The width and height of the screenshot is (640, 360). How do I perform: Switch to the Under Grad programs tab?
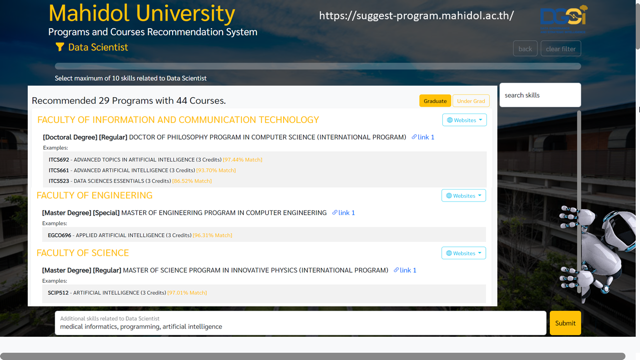point(471,101)
